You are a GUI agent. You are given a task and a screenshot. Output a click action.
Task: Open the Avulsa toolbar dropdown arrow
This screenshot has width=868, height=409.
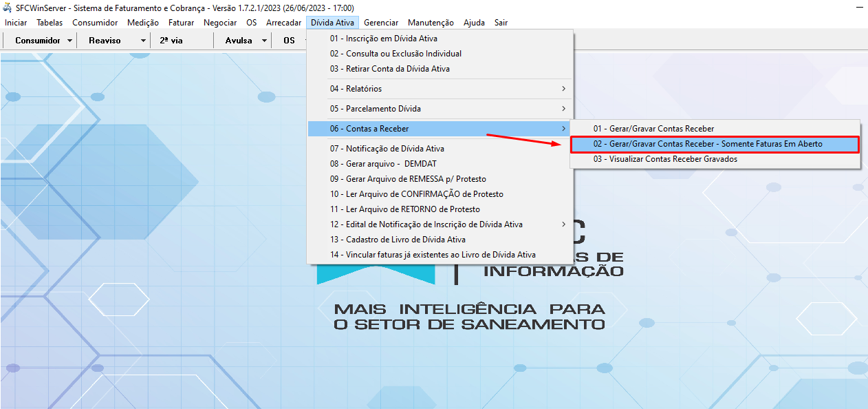(264, 41)
